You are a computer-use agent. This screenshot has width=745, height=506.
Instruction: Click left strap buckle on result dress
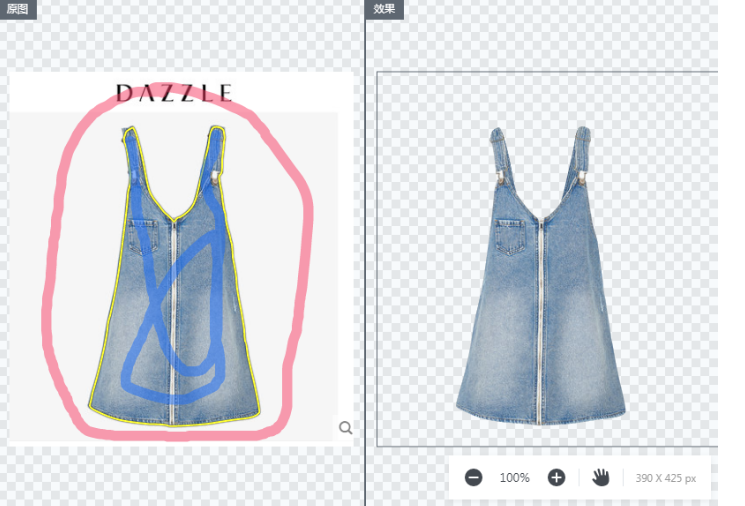499,180
